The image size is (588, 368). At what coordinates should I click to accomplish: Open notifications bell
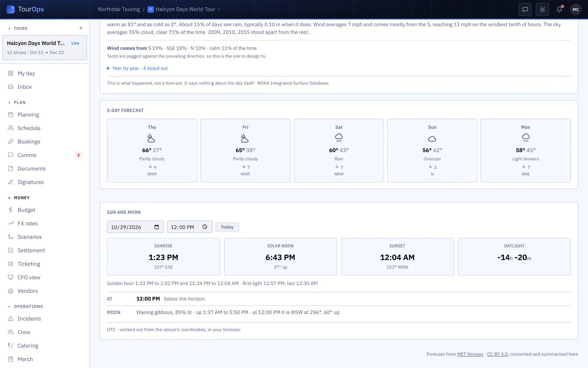(x=559, y=10)
